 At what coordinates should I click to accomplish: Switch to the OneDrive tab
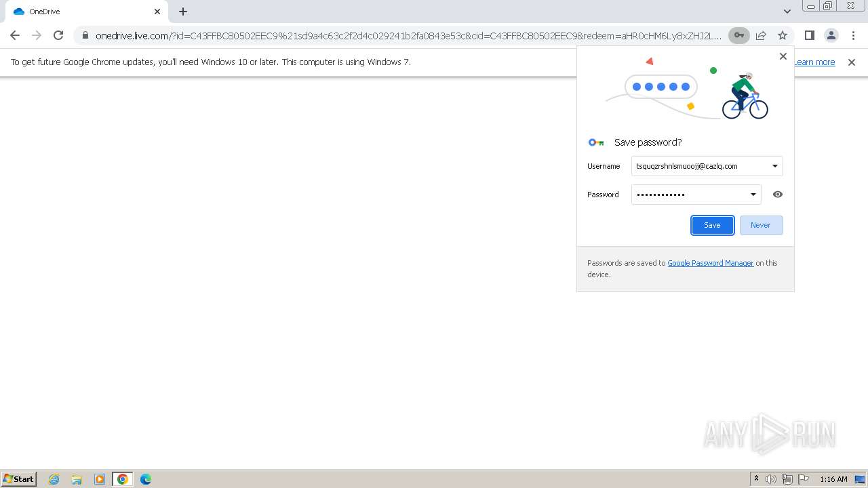tap(85, 12)
